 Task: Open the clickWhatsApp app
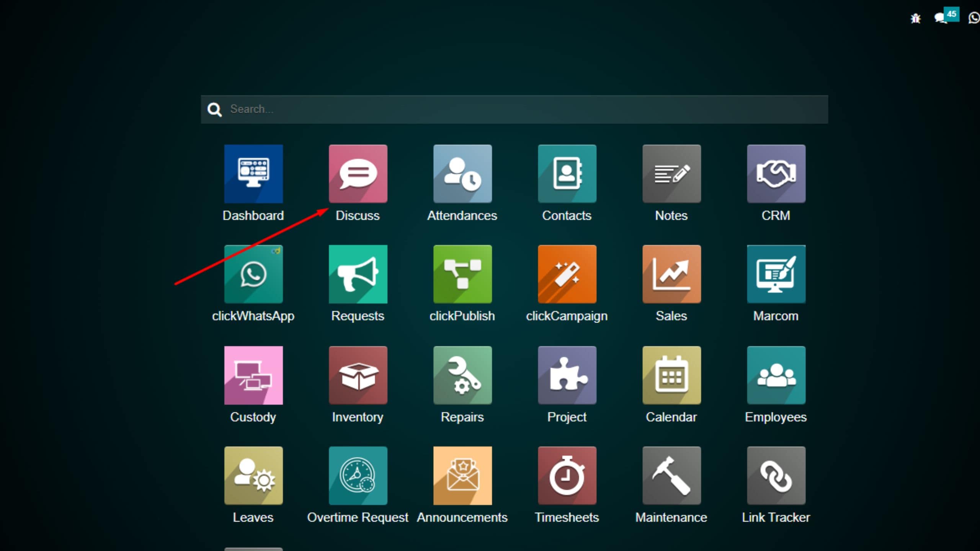click(253, 274)
